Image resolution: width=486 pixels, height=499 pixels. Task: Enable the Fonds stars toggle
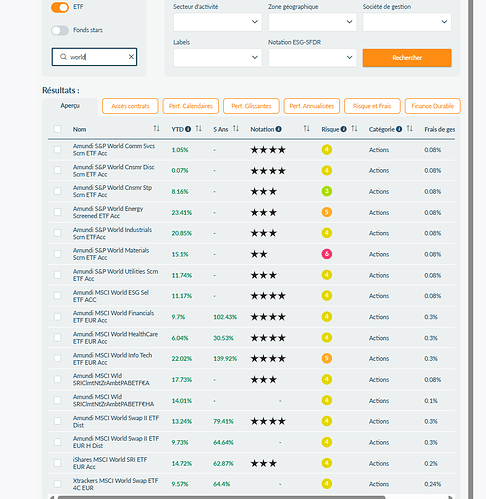[x=60, y=30]
